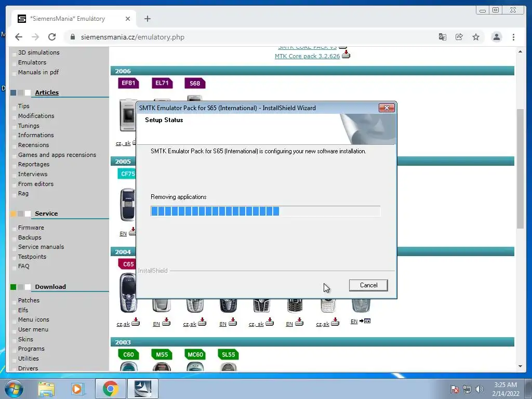
Task: View site lock info icon
Action: (72, 37)
